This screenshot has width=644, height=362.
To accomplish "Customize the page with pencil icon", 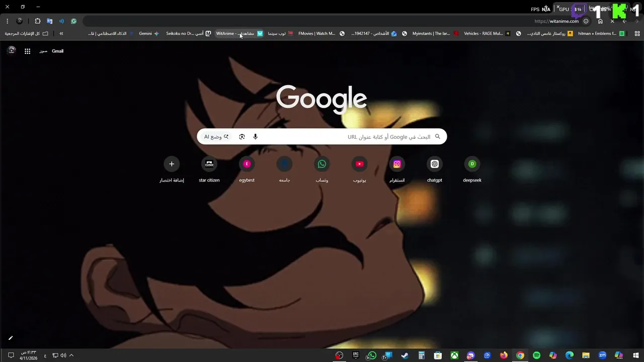I will tap(11, 338).
